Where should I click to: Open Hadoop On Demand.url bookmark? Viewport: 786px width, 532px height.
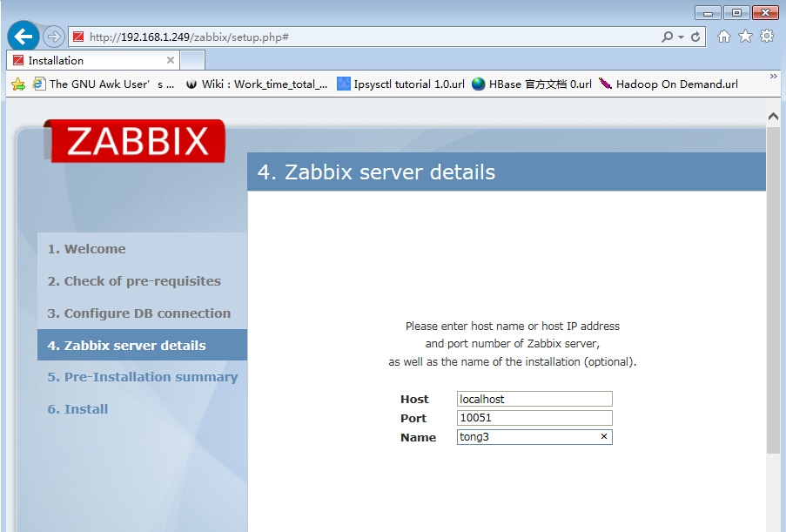pyautogui.click(x=668, y=84)
